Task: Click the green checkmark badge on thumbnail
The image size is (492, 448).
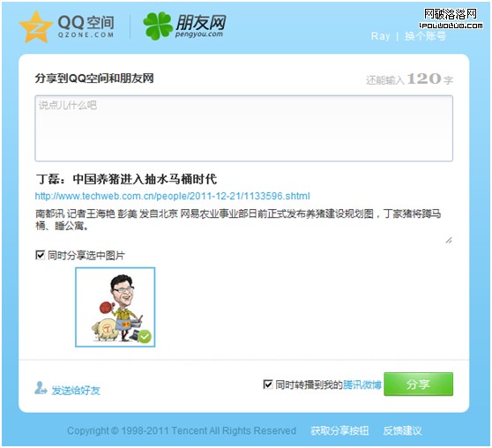Action: (145, 337)
